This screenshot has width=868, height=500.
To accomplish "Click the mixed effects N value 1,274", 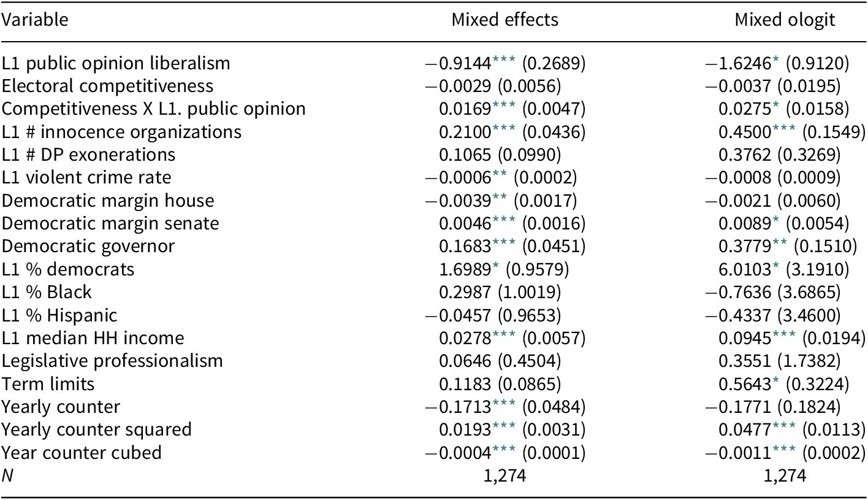I will coord(504,475).
